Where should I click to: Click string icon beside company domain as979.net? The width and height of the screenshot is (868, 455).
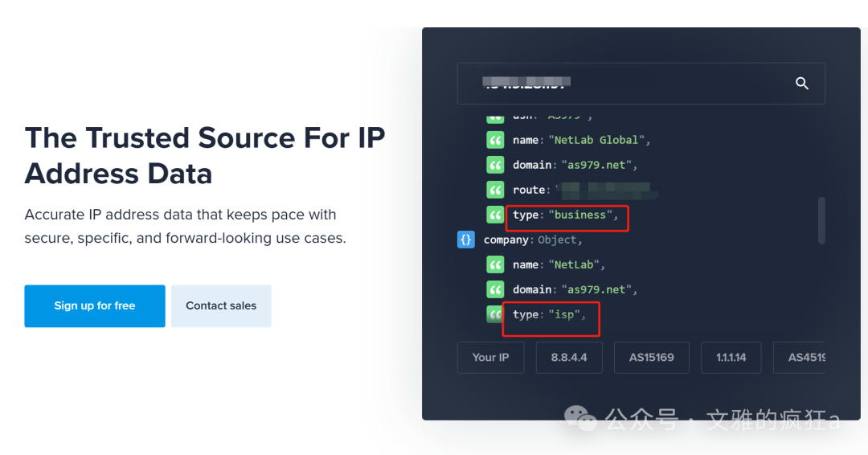coord(495,289)
